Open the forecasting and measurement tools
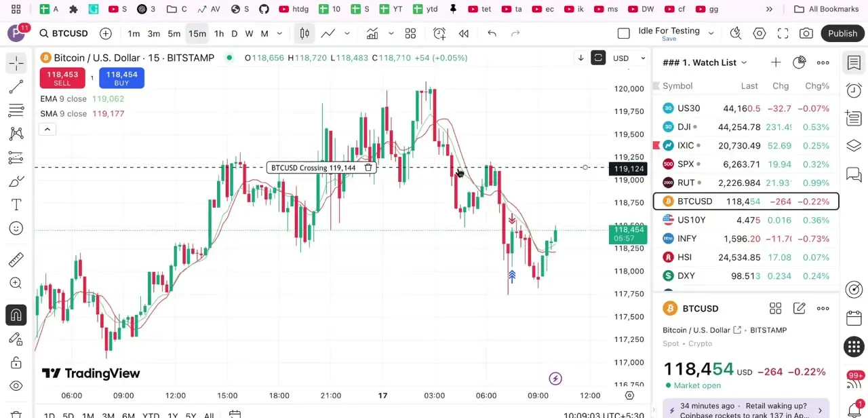This screenshot has height=418, width=868. tap(16, 157)
